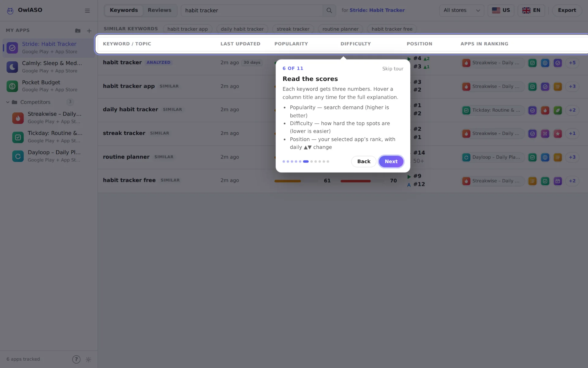Click the Difficulty column header
Image resolution: width=588 pixels, height=368 pixels.
click(x=356, y=44)
